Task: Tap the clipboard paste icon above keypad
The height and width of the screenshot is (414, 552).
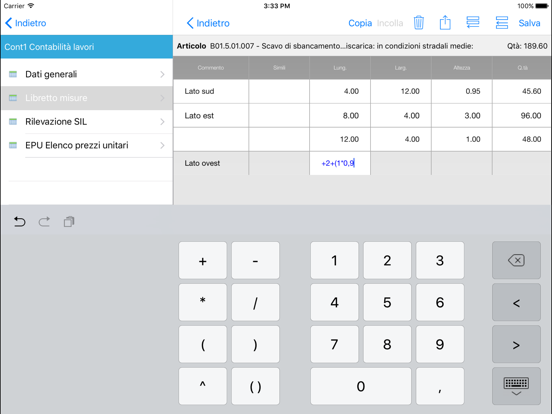Action: (69, 222)
